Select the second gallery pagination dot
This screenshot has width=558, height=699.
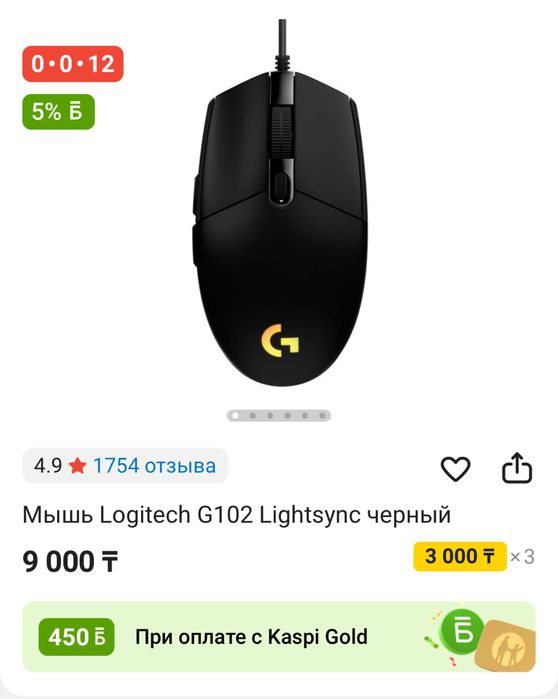click(253, 416)
